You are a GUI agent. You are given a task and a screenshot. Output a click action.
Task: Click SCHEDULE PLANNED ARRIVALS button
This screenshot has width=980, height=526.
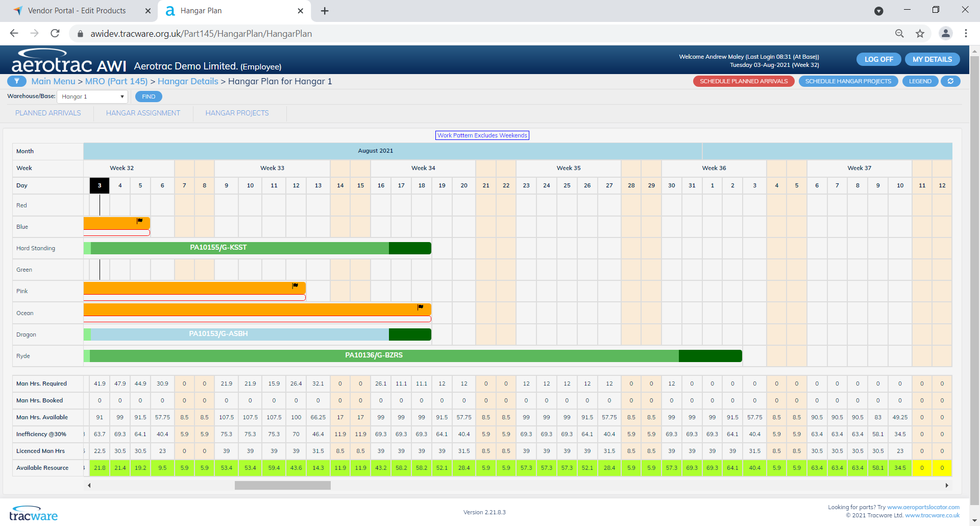point(744,81)
